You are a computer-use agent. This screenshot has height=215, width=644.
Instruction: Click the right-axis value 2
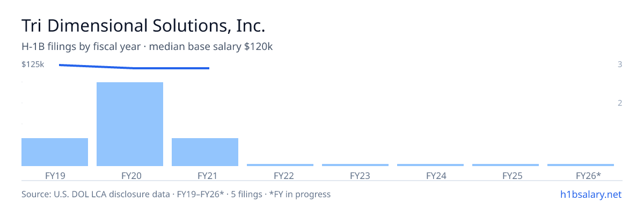point(620,103)
